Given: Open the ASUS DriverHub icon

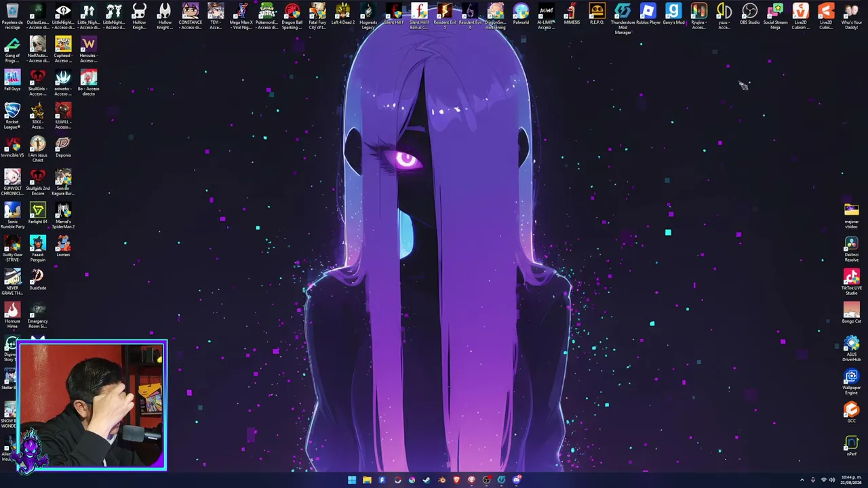Looking at the screenshot, I should tap(851, 348).
